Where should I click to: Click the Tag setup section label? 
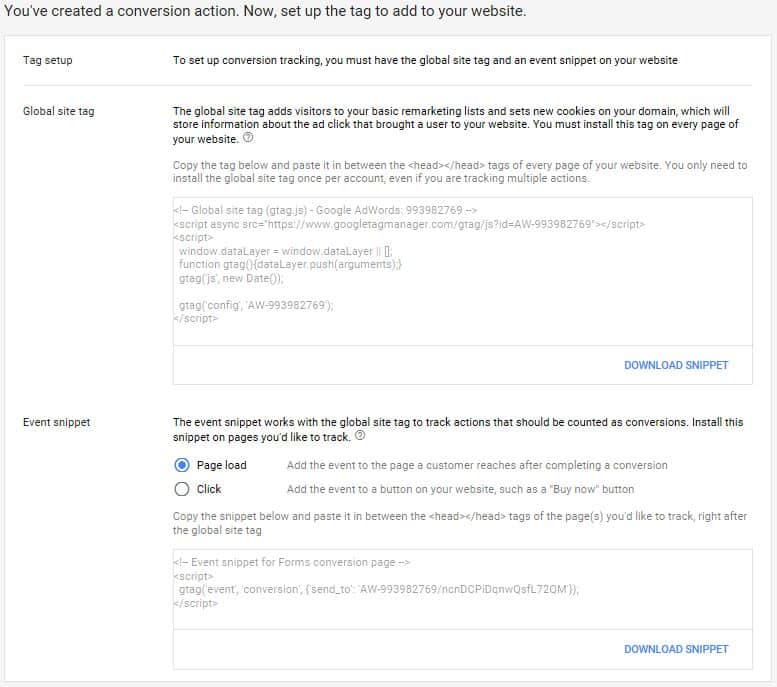click(48, 60)
